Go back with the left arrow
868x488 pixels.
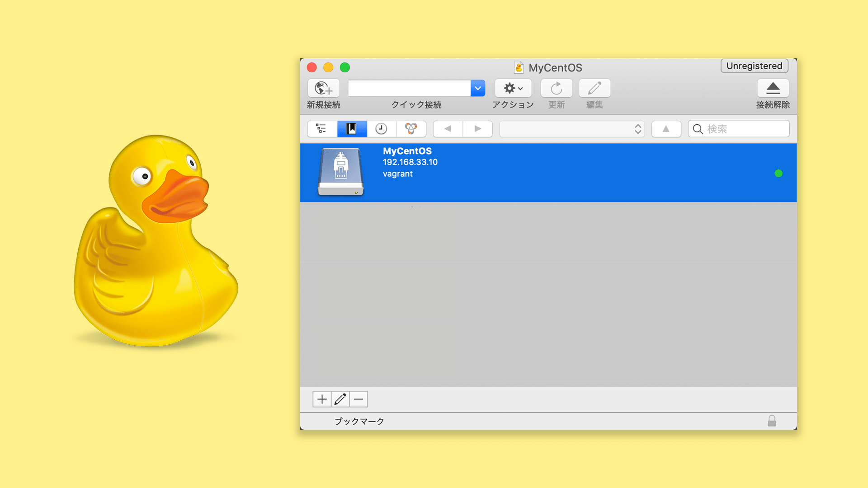click(x=448, y=129)
